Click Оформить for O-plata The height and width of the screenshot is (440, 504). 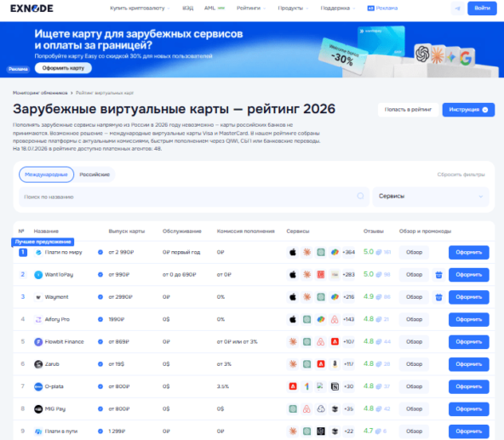pos(468,386)
